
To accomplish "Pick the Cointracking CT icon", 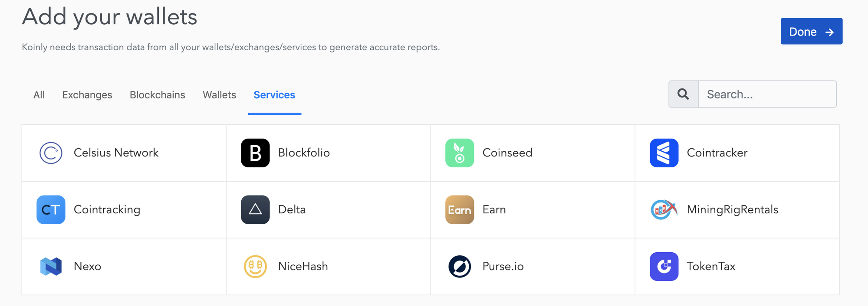I will click(x=51, y=210).
